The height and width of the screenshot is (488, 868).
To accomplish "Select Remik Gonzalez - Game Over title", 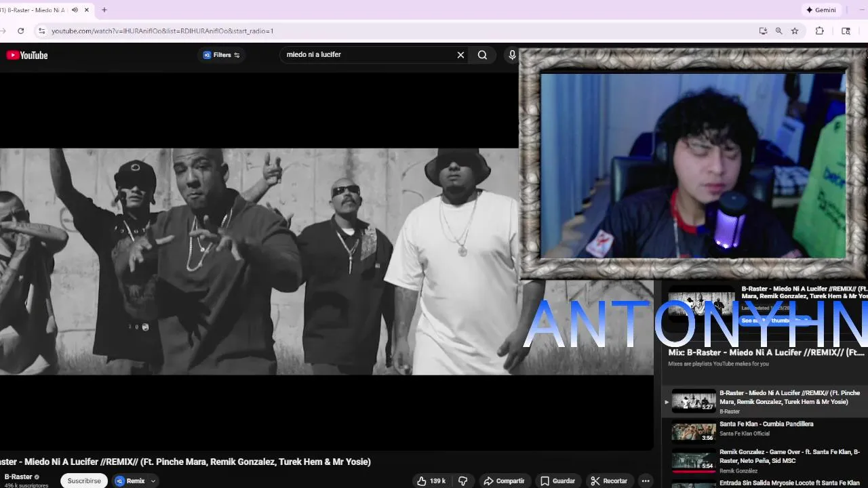I will pyautogui.click(x=789, y=456).
